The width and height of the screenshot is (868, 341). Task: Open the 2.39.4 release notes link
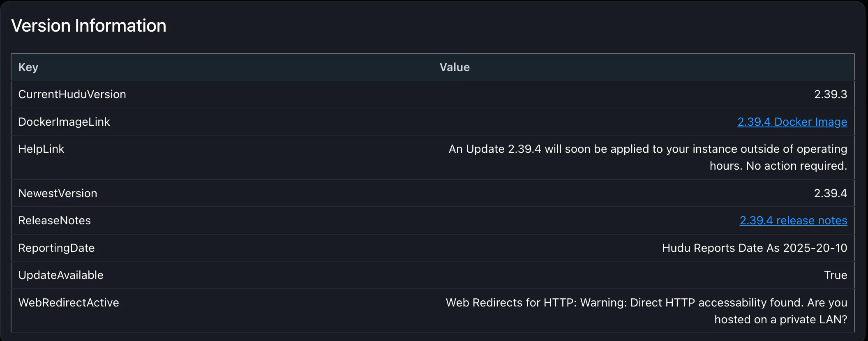793,221
